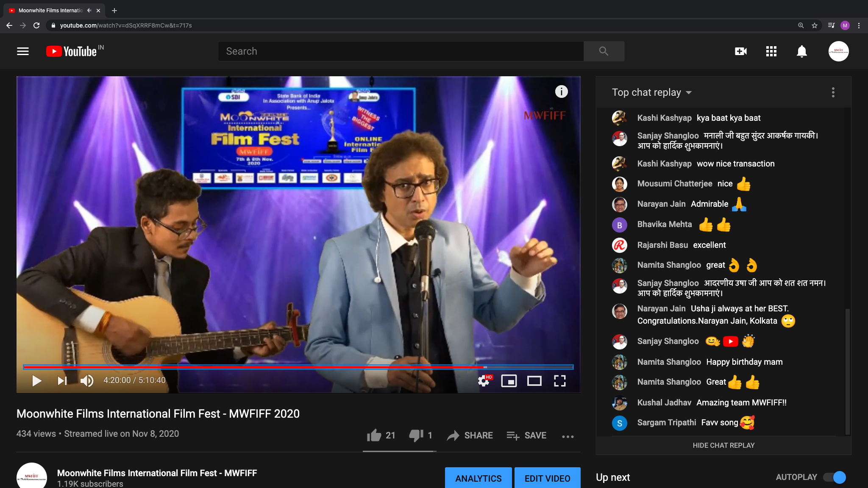This screenshot has height=488, width=868.
Task: Open more actions below the video
Action: tap(568, 436)
